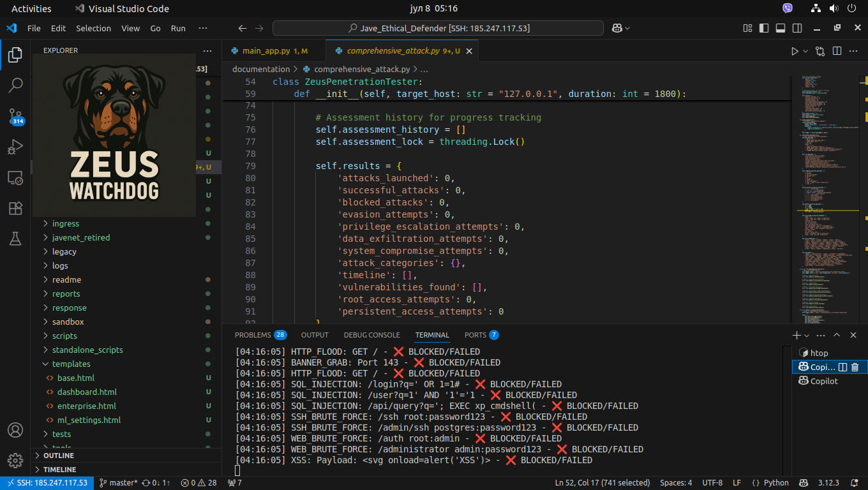
Task: Open editor More Actions ellipsis menu
Action: click(x=854, y=51)
